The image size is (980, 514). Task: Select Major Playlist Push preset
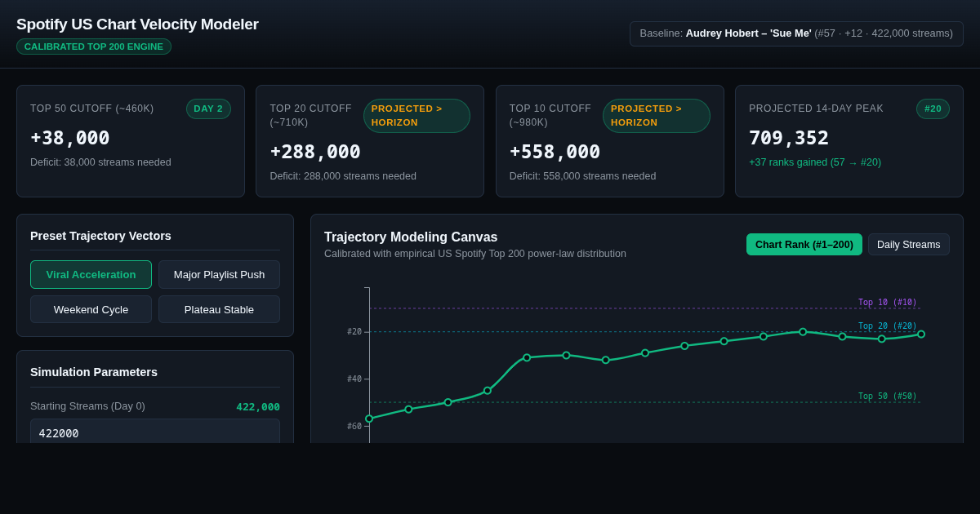219,274
